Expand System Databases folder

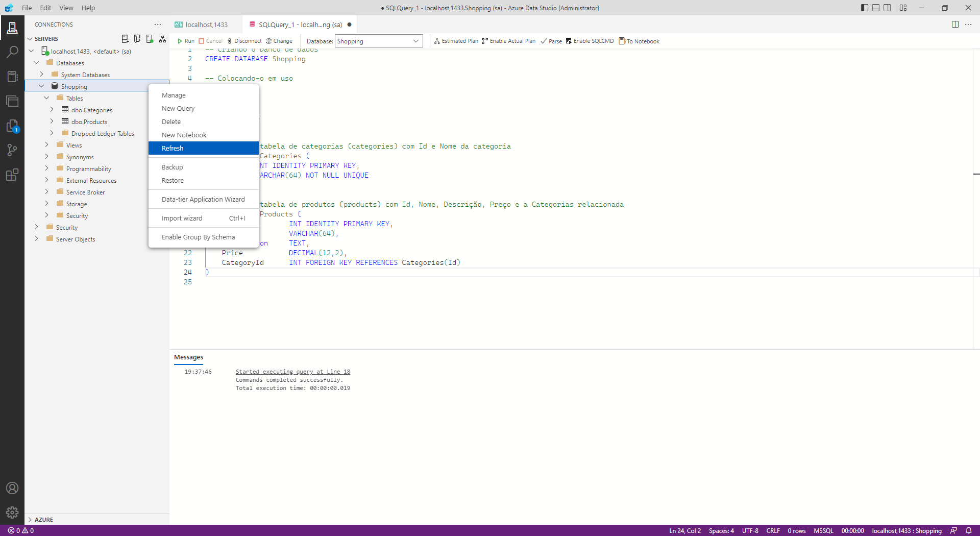pos(42,75)
